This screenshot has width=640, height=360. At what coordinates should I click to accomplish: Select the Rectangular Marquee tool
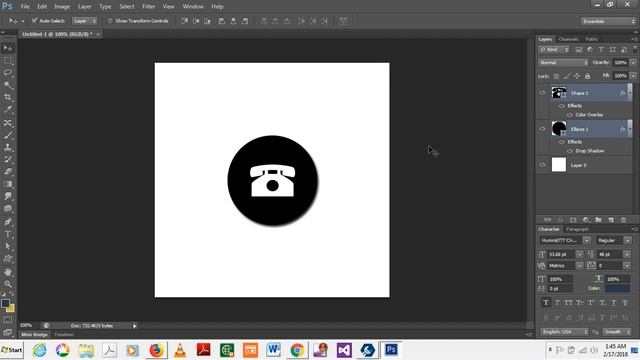click(8, 61)
